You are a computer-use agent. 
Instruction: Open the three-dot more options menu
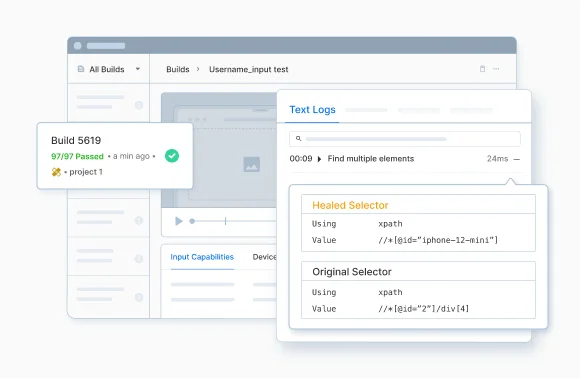496,69
